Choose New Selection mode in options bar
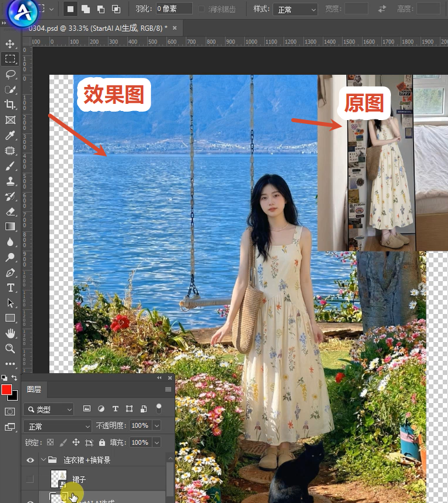 (70, 9)
